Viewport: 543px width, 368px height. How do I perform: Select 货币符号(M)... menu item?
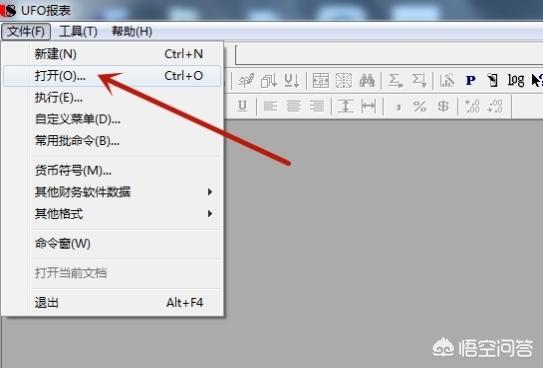pyautogui.click(x=112, y=170)
